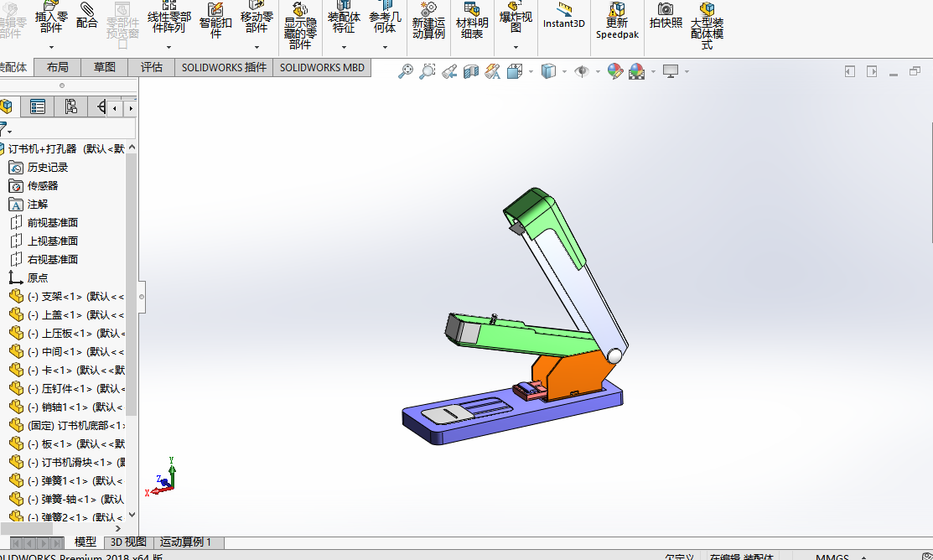Switch to the 3D 视图 bottom tab
The image size is (933, 560).
[128, 542]
